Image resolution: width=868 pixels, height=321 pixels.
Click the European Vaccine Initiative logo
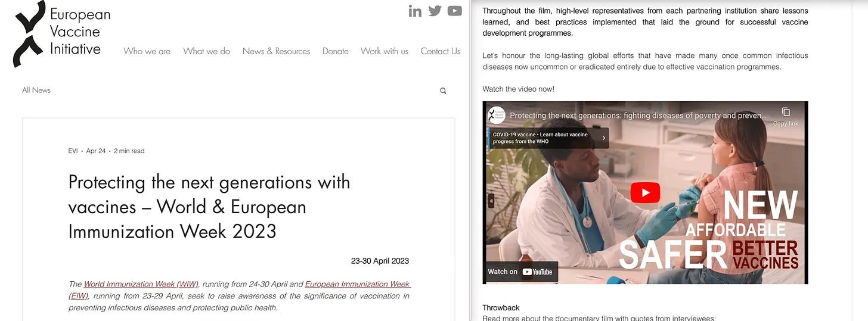coord(62,33)
